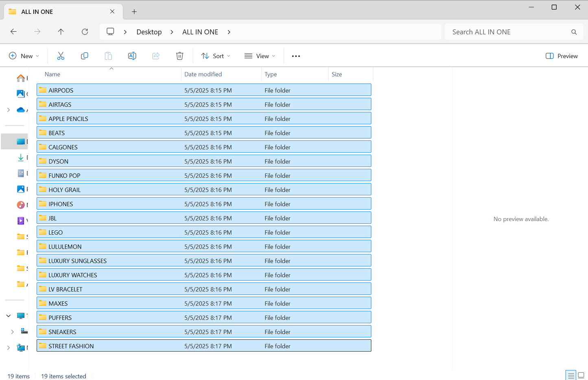
Task: Expand chevron after ALL IN ONE breadcrumb
Action: coord(229,32)
